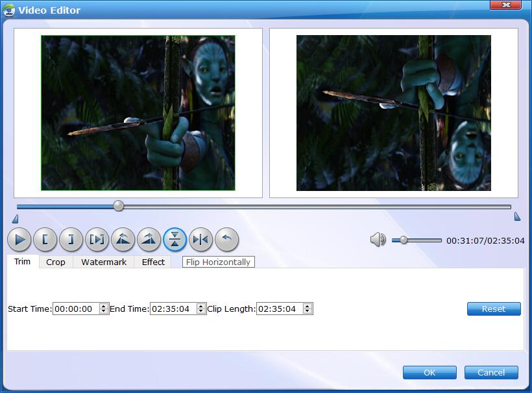Switch to the Trim tab
532x393 pixels.
[23, 262]
